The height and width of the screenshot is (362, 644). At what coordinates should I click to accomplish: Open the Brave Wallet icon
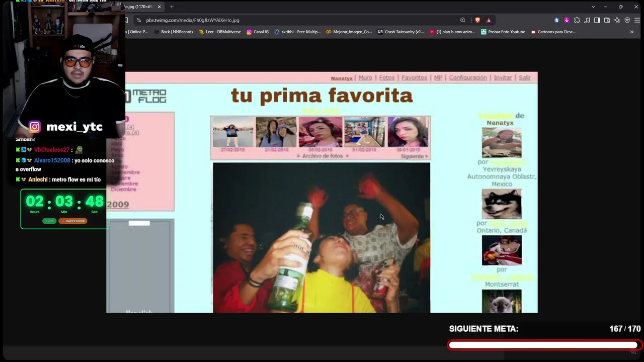click(607, 20)
